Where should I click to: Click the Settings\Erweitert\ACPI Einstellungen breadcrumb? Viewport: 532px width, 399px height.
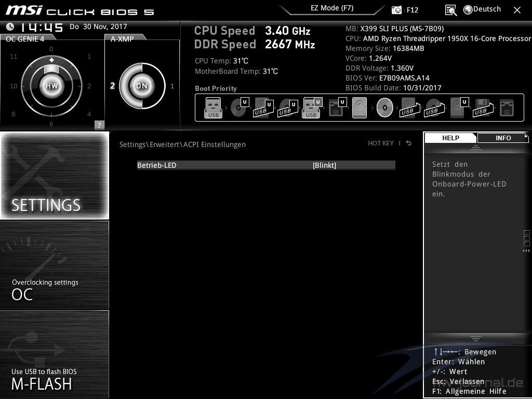point(182,144)
